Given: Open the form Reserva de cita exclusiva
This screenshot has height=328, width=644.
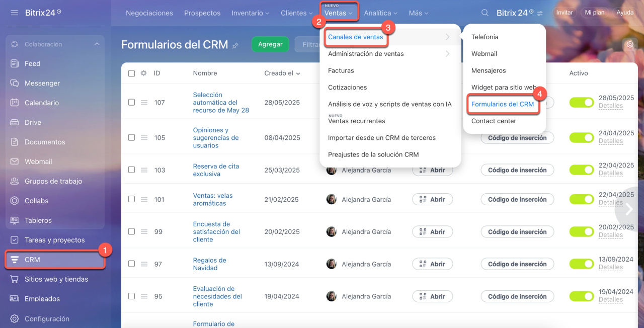Looking at the screenshot, I should (x=216, y=170).
